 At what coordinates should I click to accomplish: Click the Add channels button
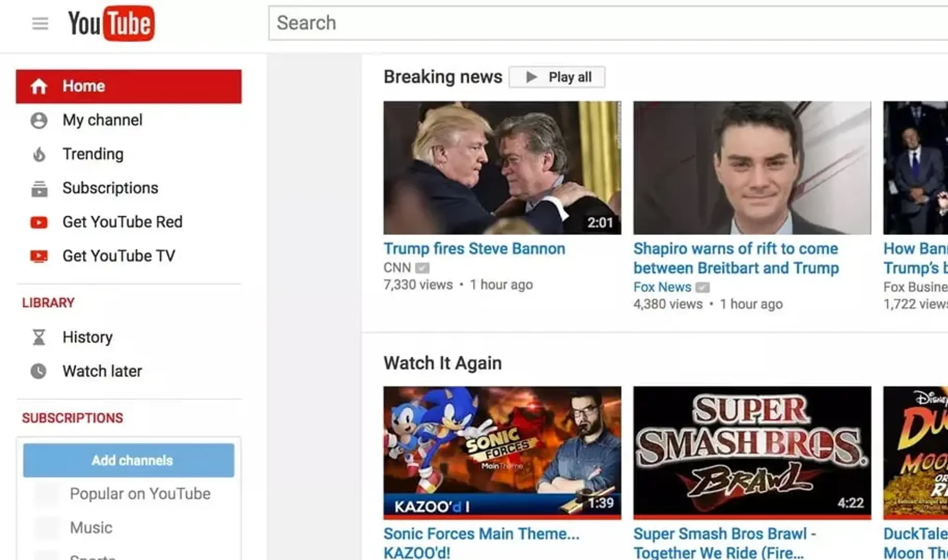(x=129, y=460)
